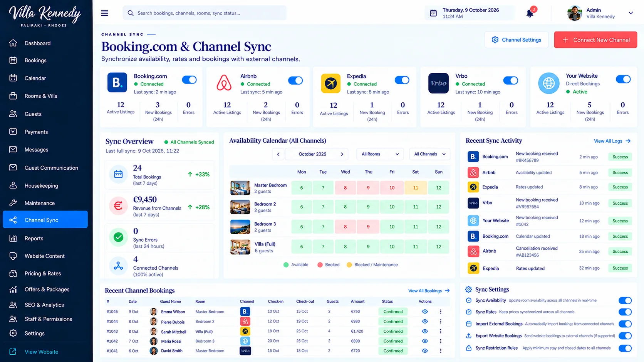Toggle the Sync Restriction Rules setting
Viewport: 644px width, 362px height.
625,348
